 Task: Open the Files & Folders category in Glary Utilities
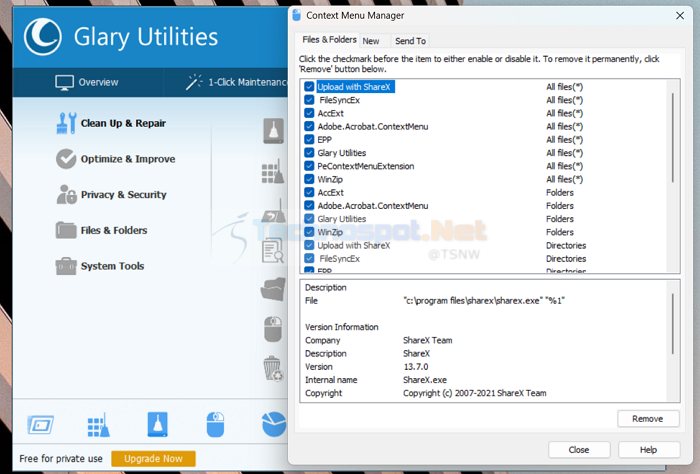pyautogui.click(x=101, y=230)
